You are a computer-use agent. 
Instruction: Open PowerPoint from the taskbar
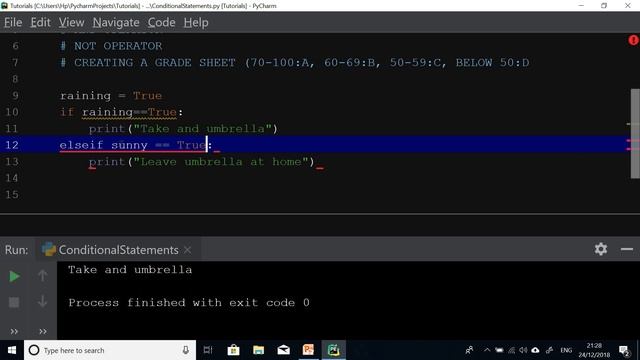click(x=309, y=350)
